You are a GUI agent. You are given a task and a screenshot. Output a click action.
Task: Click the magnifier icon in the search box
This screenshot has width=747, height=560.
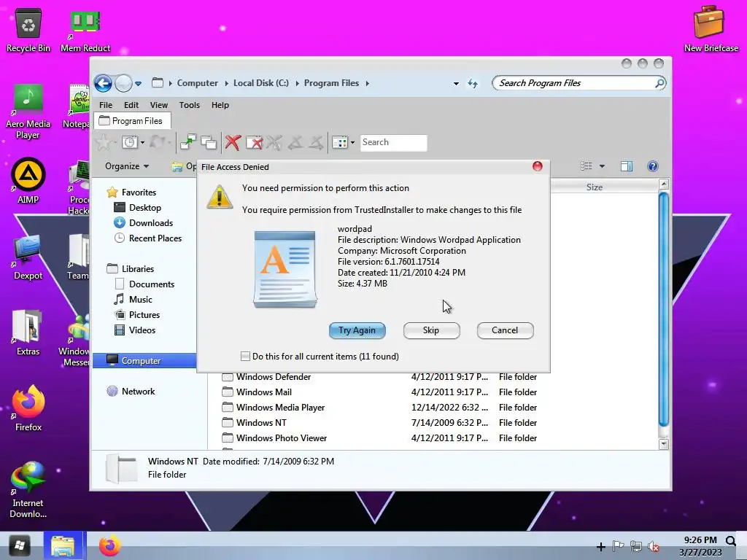click(659, 83)
